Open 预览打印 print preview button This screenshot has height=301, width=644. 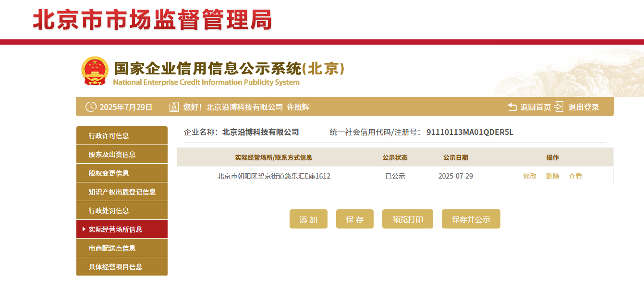408,219
